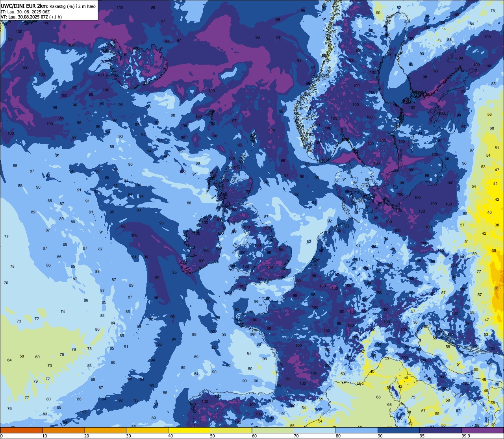504x439 pixels.
Task: Select the orange 10–20 legend swatch
Action: point(63,430)
